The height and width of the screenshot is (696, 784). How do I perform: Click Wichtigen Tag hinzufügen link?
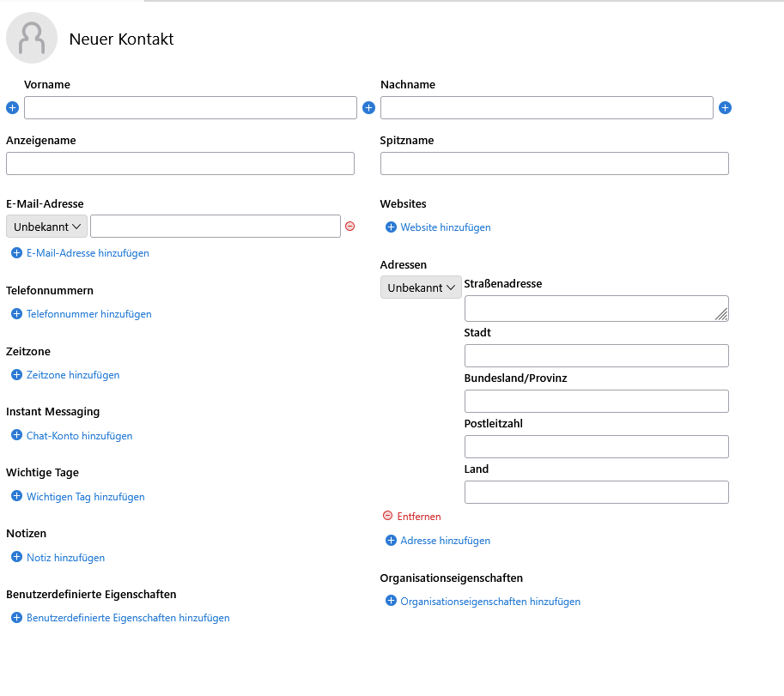86,497
